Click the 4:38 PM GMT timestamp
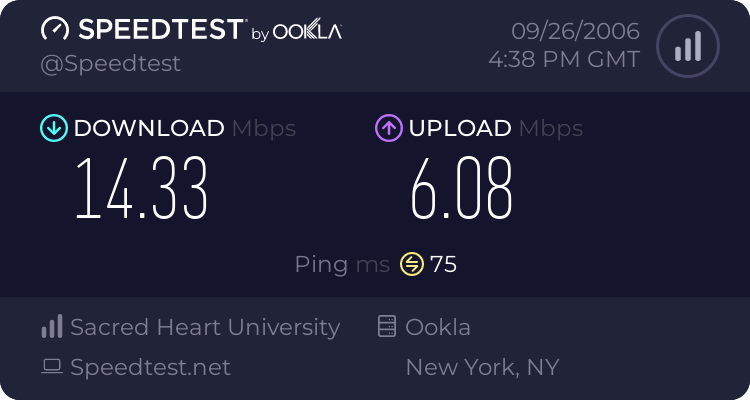This screenshot has height=400, width=750. 564,60
